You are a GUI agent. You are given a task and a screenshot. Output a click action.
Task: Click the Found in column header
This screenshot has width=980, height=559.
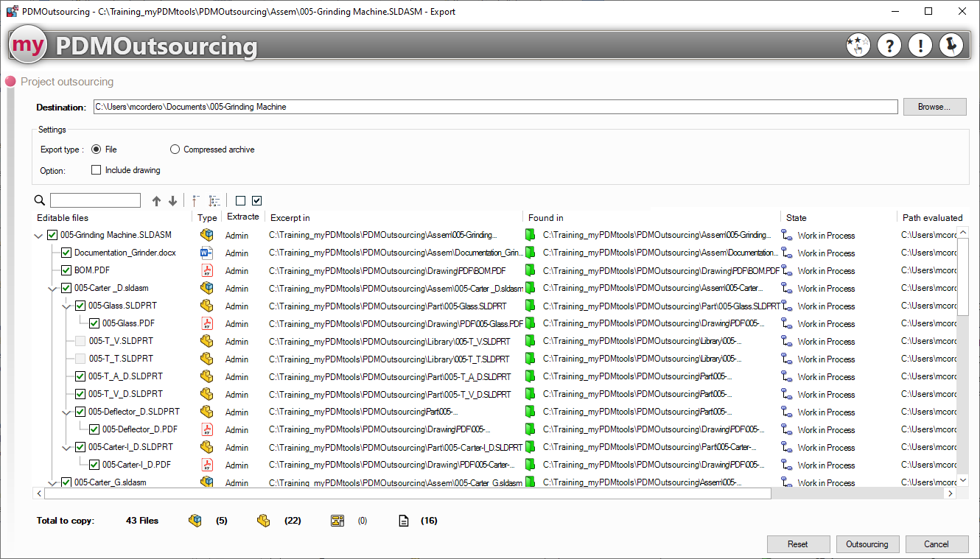(546, 218)
